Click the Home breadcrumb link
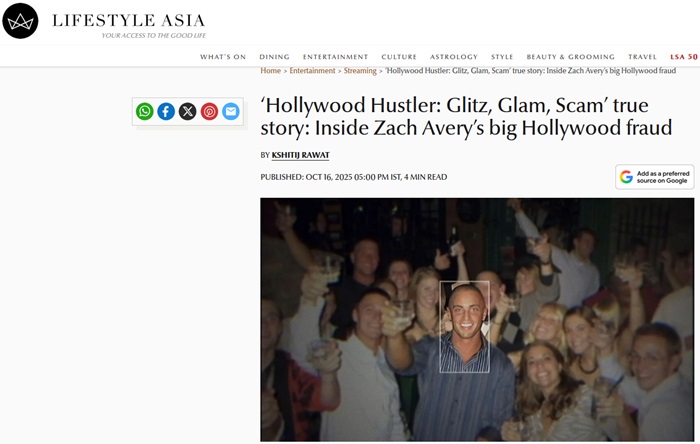This screenshot has height=444, width=700. (271, 71)
